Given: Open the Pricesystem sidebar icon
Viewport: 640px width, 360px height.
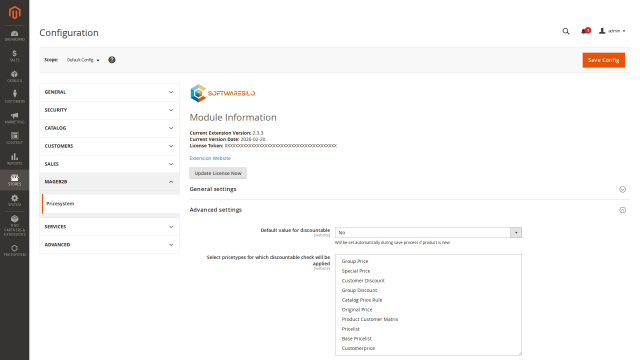Looking at the screenshot, I should 15,250.
